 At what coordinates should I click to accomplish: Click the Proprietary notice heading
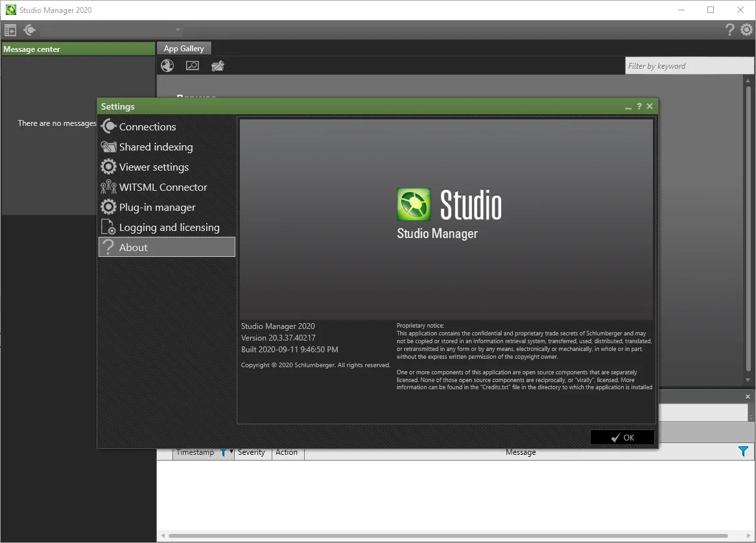420,326
